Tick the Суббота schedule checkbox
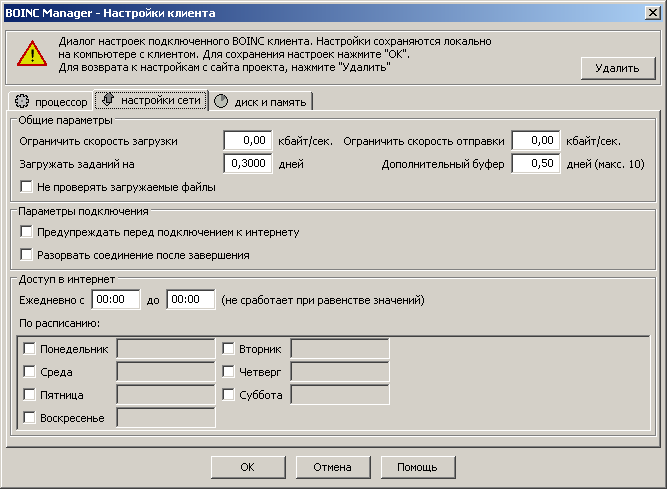Viewport: 667px width, 489px height. click(x=229, y=395)
